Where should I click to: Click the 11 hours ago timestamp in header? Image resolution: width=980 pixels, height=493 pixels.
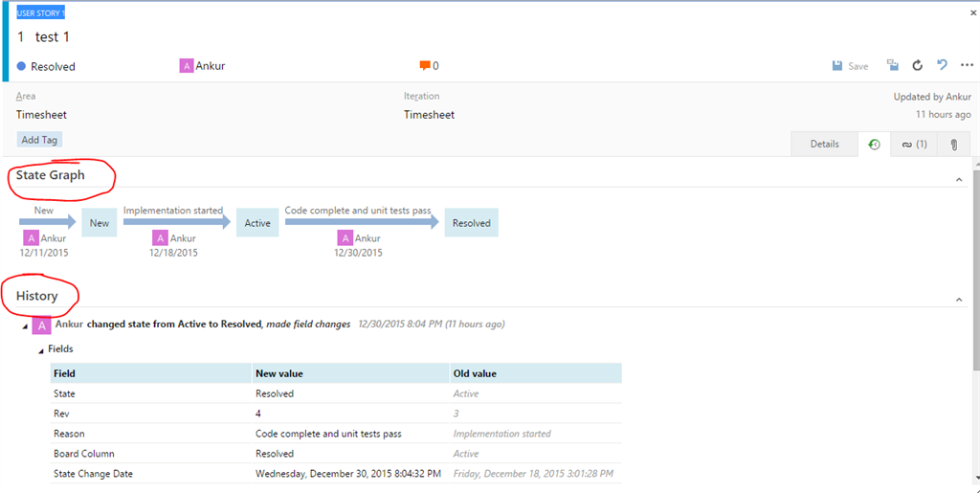click(x=943, y=115)
